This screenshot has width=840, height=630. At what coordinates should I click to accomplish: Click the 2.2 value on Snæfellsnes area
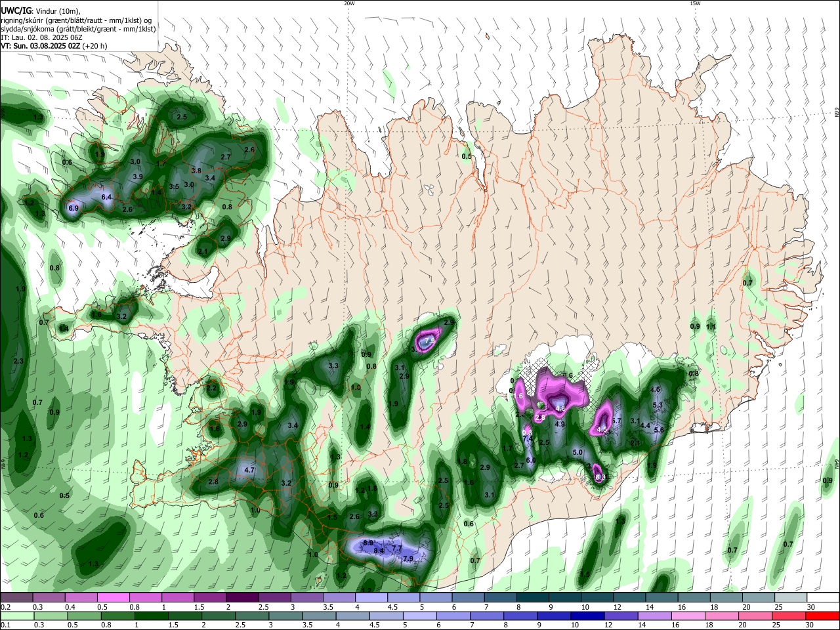tap(211, 388)
